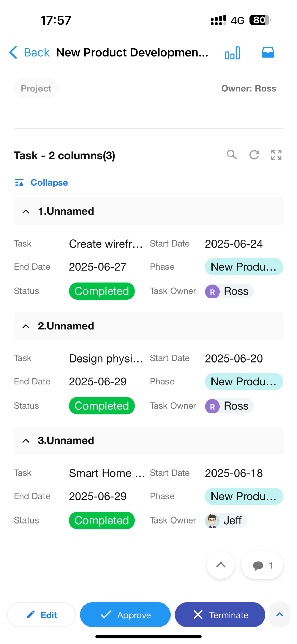Viewport: 297px width, 644px height.
Task: Collapse the 1.Unnamed task section
Action: click(x=26, y=211)
